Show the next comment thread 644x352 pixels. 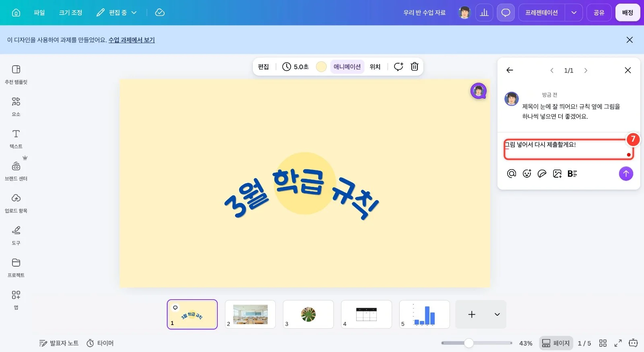[586, 70]
